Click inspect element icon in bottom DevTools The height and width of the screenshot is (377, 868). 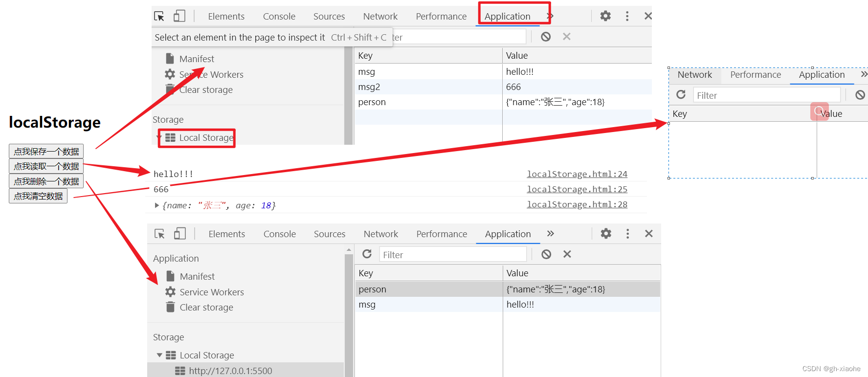click(160, 234)
